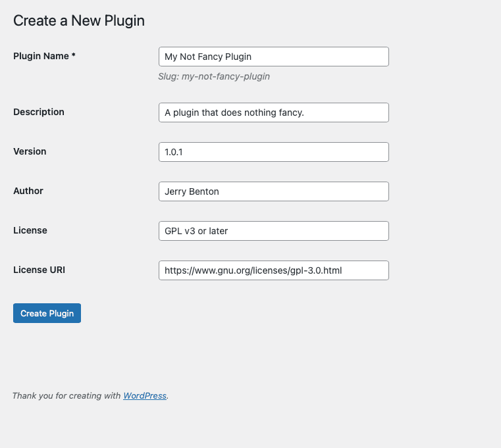Click the Version label
The width and height of the screenshot is (501, 448).
click(30, 151)
